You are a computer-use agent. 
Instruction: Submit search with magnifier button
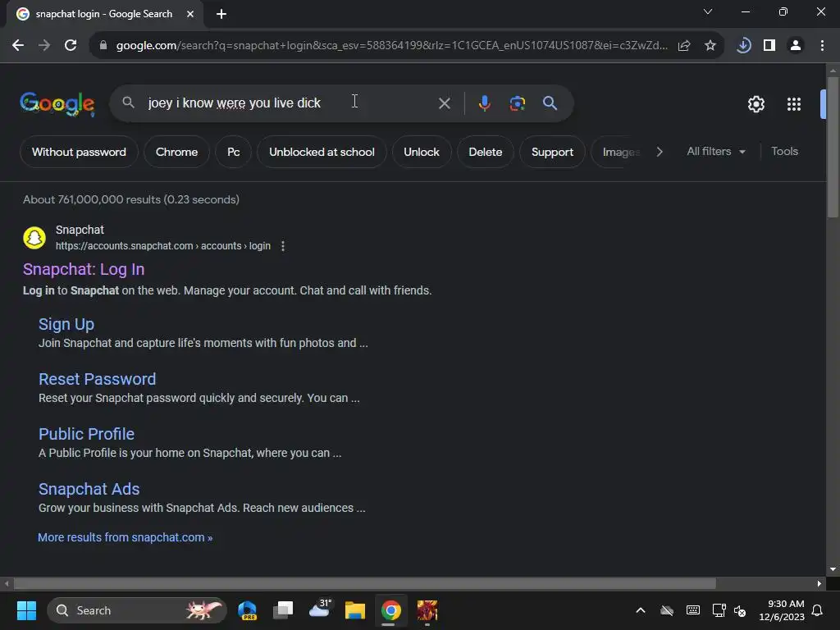[x=550, y=103]
